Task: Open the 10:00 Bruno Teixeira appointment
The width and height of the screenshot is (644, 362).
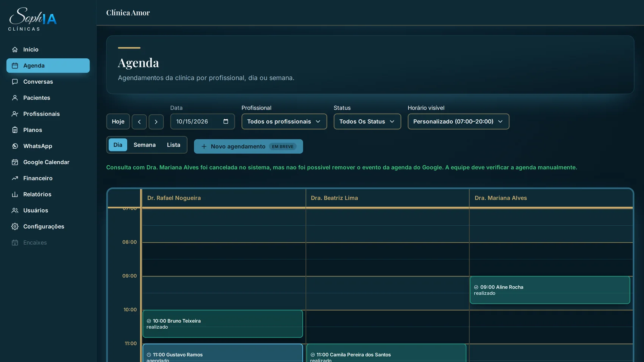Action: coord(223,324)
